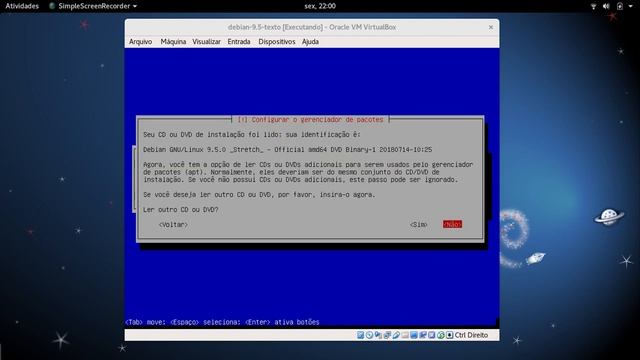640x360 pixels.
Task: Open the GNOME network status icon in top bar
Action: click(x=593, y=6)
